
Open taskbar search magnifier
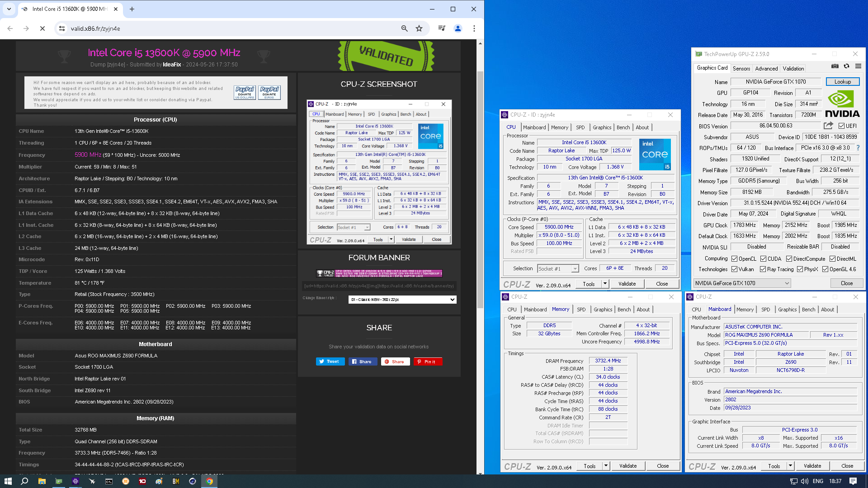[x=24, y=481]
